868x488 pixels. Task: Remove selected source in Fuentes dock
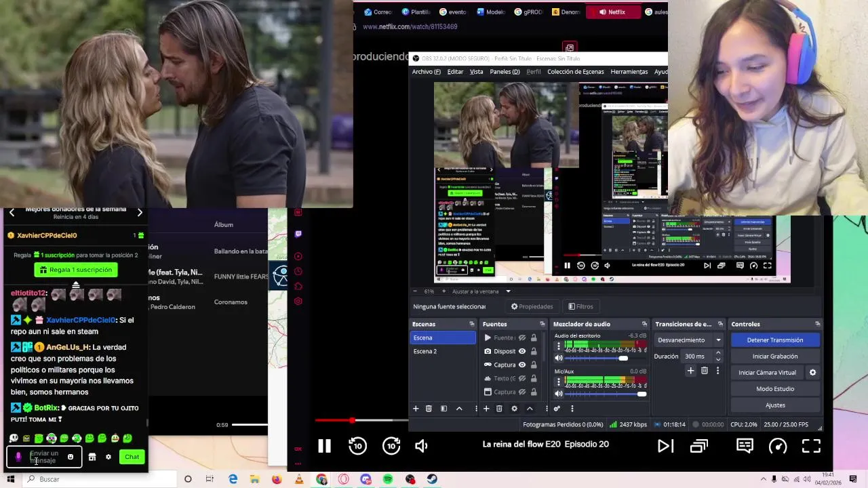pyautogui.click(x=499, y=409)
